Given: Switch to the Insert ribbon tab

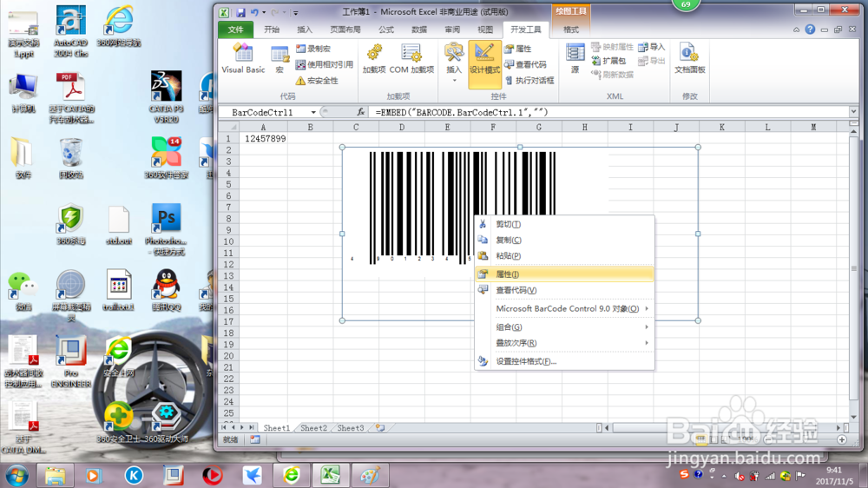Looking at the screenshot, I should (305, 30).
